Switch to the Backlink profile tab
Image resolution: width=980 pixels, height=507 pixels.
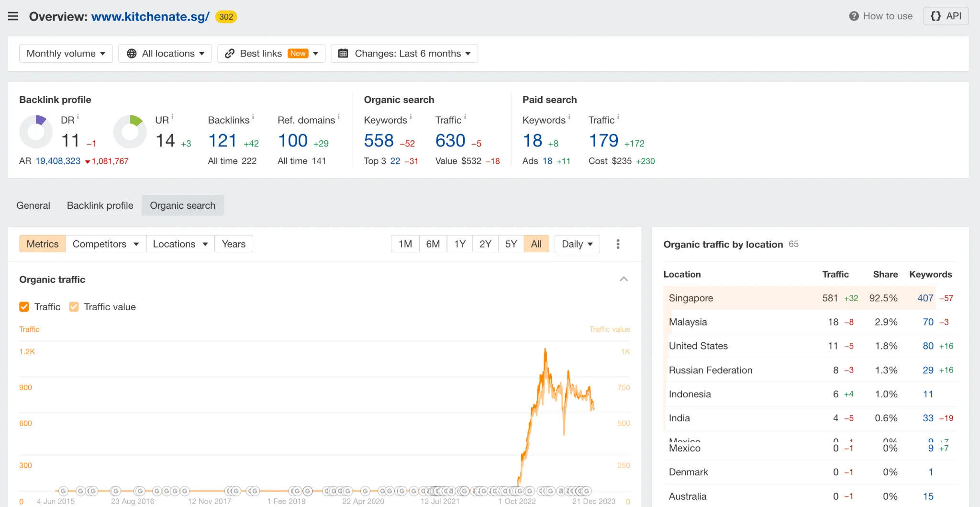(x=100, y=205)
